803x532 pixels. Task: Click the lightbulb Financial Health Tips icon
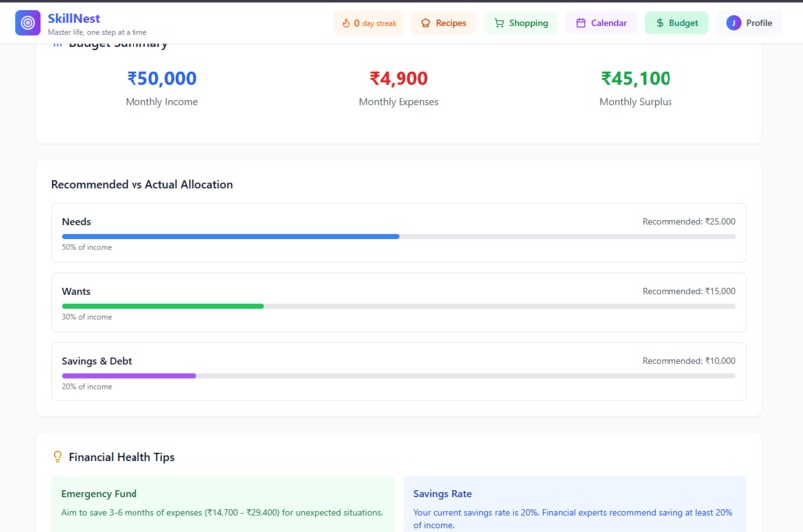point(58,456)
